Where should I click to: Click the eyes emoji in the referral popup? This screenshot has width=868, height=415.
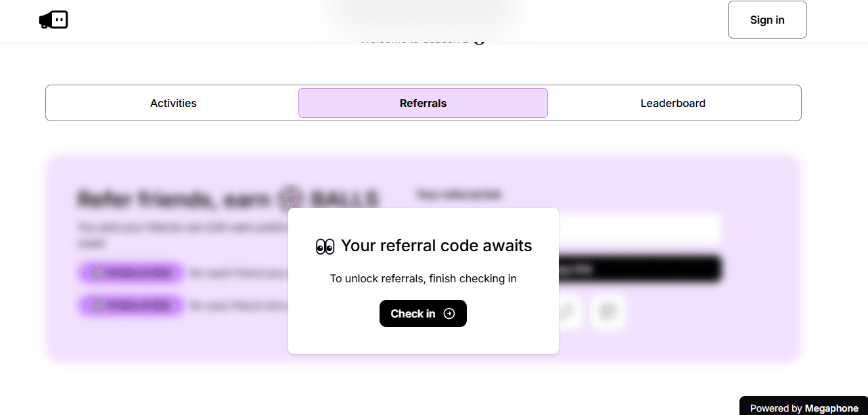pos(325,246)
